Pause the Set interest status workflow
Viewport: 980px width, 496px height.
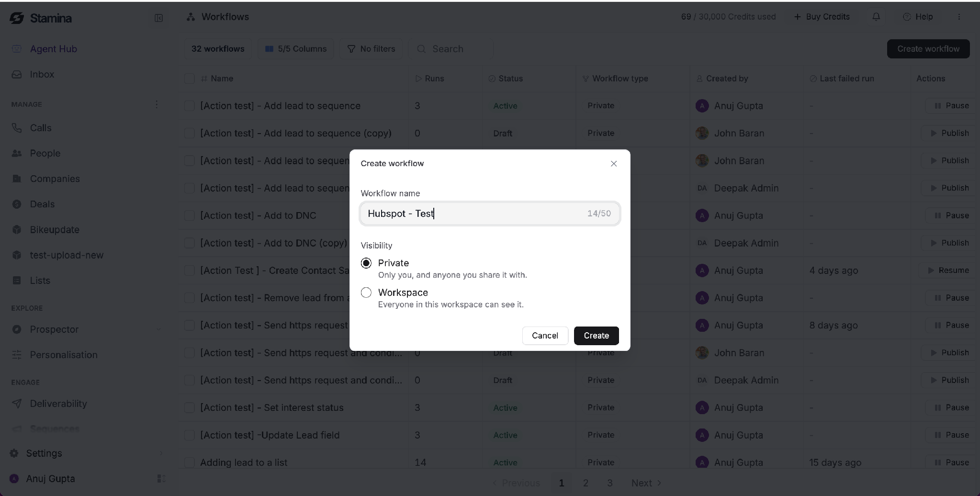952,408
